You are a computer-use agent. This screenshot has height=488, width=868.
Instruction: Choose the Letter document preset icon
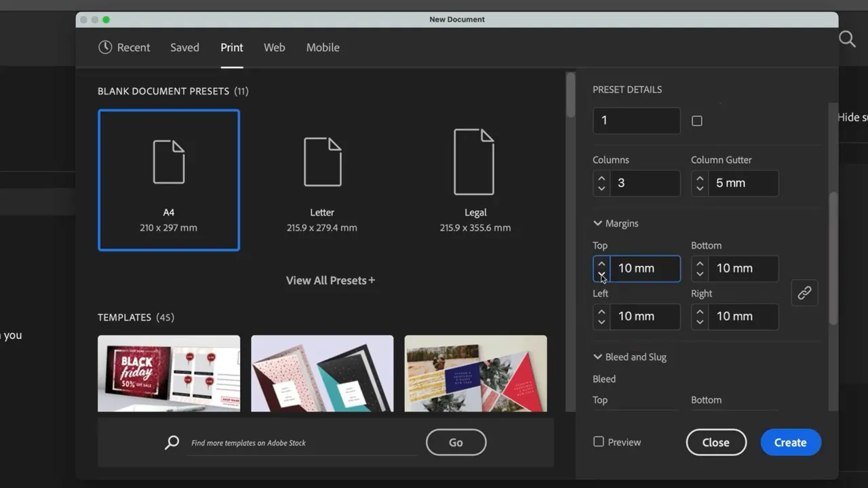click(322, 163)
